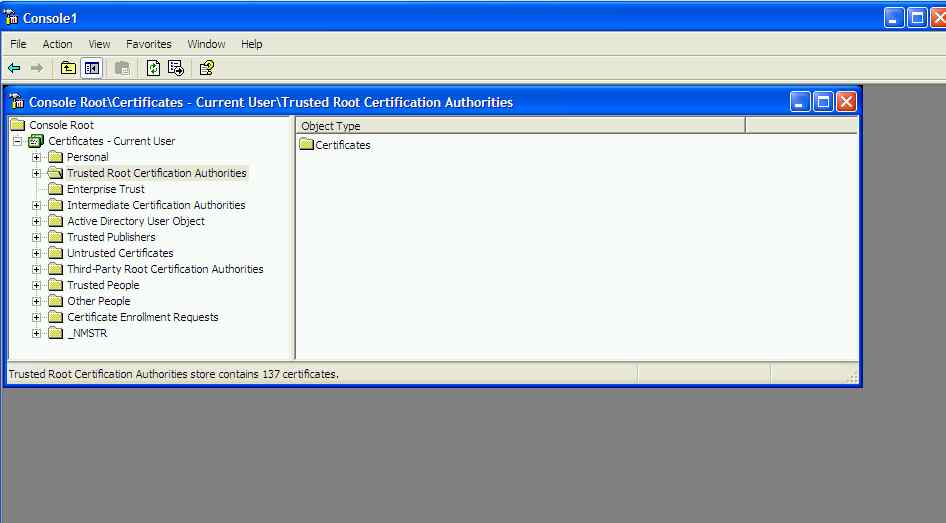
Task: Expand the Trusted Publishers node
Action: click(x=36, y=238)
